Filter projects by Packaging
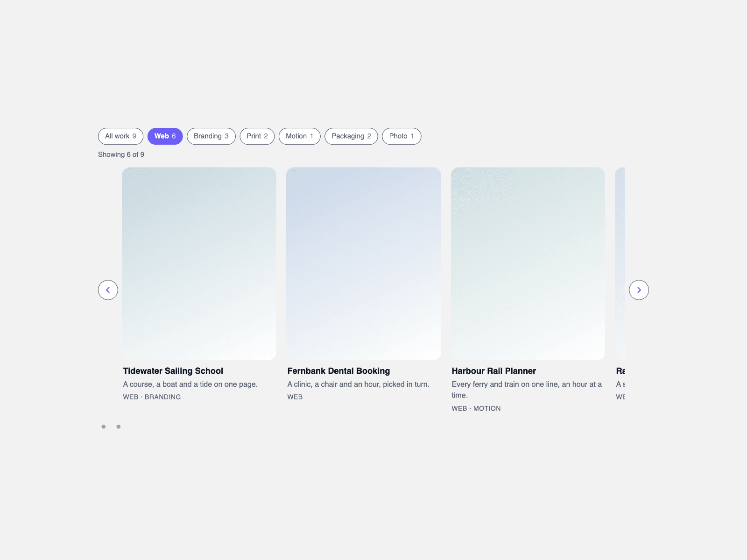 point(351,136)
